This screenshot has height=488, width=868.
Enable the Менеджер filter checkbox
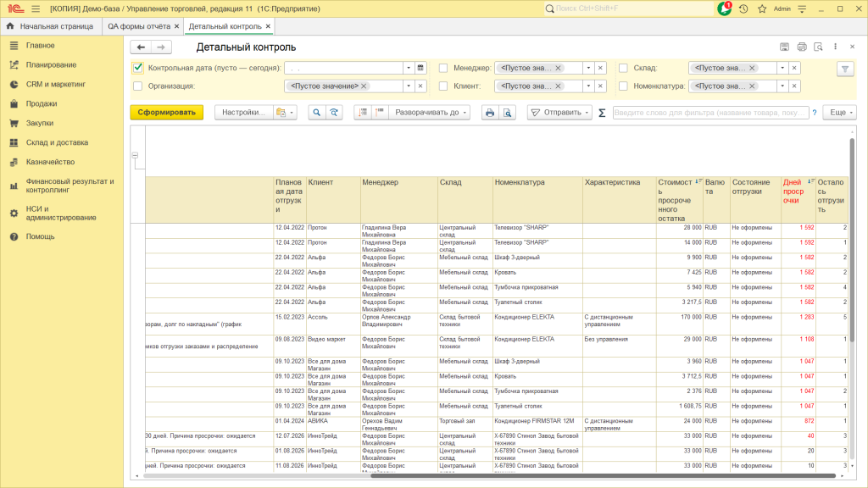(x=442, y=68)
